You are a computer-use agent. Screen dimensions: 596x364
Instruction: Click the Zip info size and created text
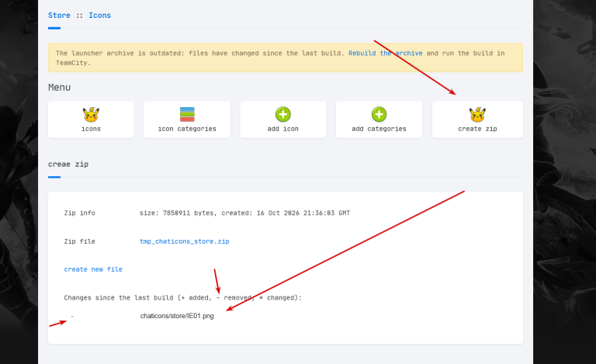[244, 213]
